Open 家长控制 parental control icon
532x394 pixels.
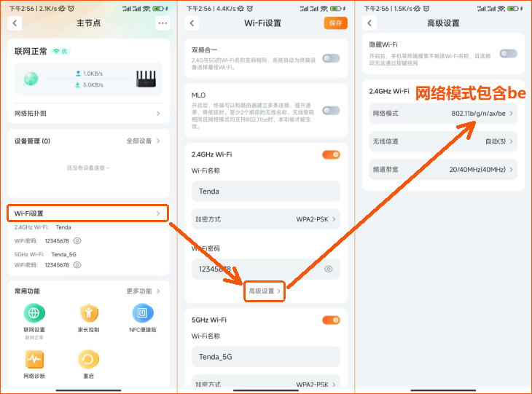pyautogui.click(x=89, y=313)
